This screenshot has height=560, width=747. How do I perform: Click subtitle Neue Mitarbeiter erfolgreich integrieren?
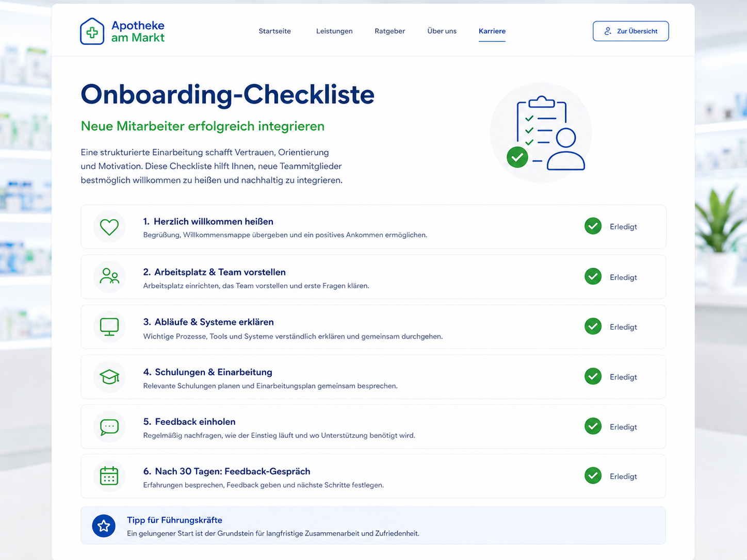pos(203,126)
